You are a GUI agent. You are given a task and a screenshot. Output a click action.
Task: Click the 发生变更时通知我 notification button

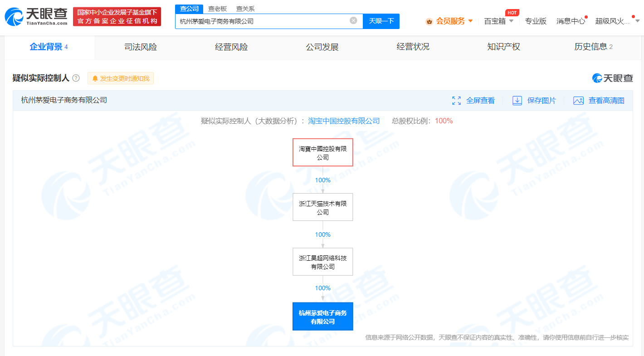click(x=121, y=78)
